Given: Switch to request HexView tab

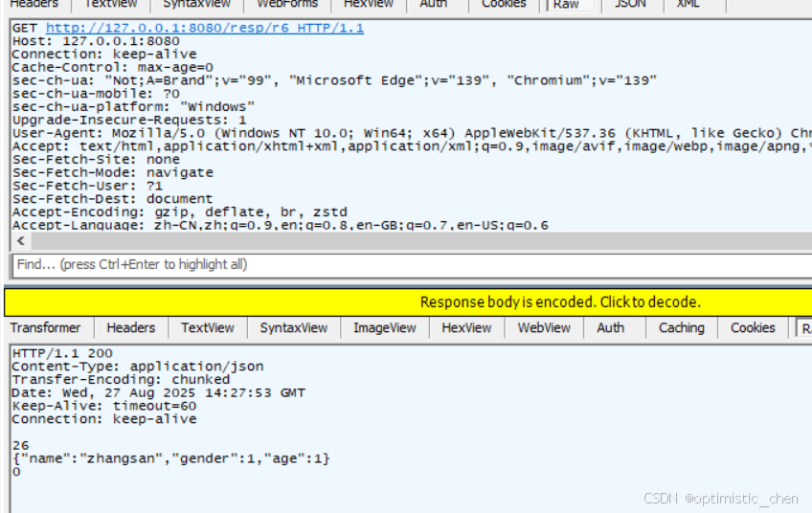Looking at the screenshot, I should coord(369,4).
